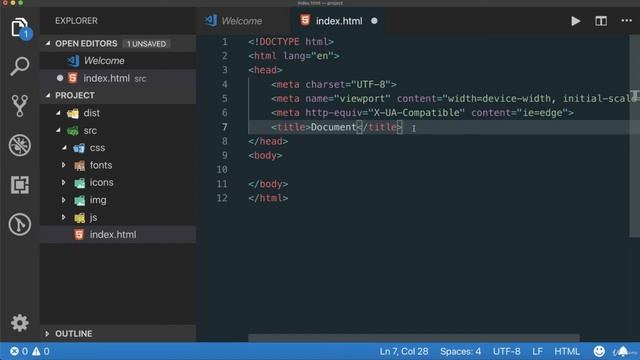This screenshot has width=640, height=360.
Task: Click the meta charset UTF-8 line
Action: [x=333, y=84]
